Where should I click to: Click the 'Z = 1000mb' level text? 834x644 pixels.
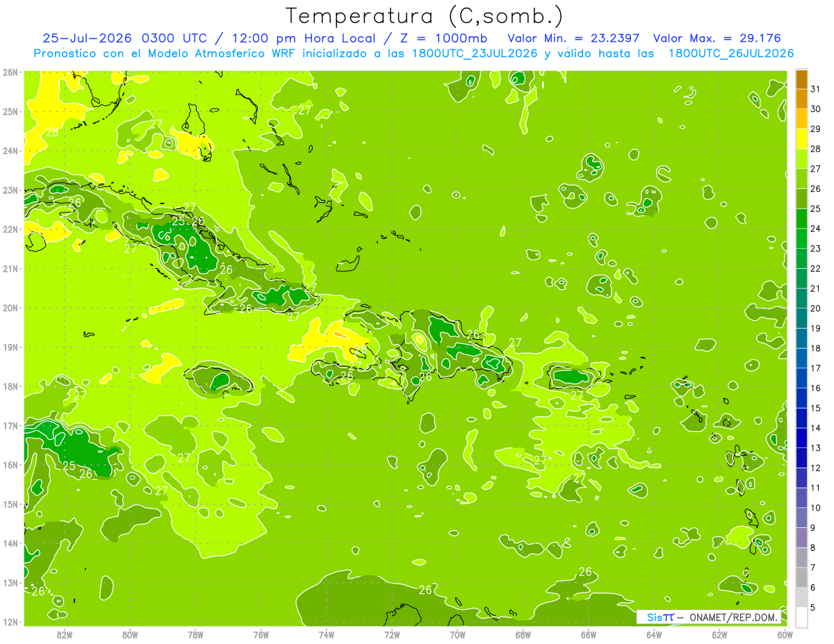point(444,38)
